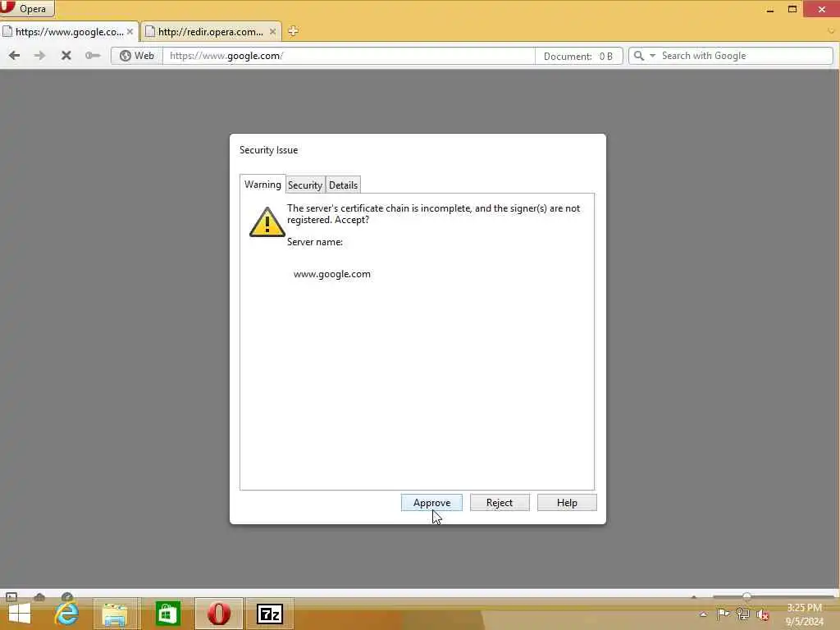Click the Help button in dialog

pos(567,503)
